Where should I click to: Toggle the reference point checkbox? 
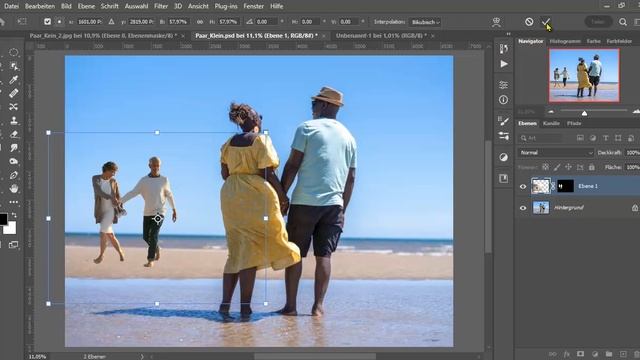(47, 22)
